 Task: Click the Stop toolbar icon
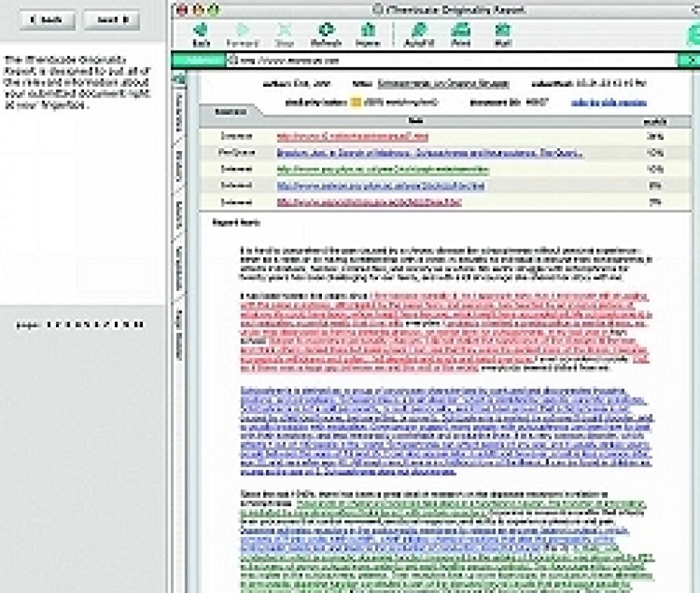284,35
